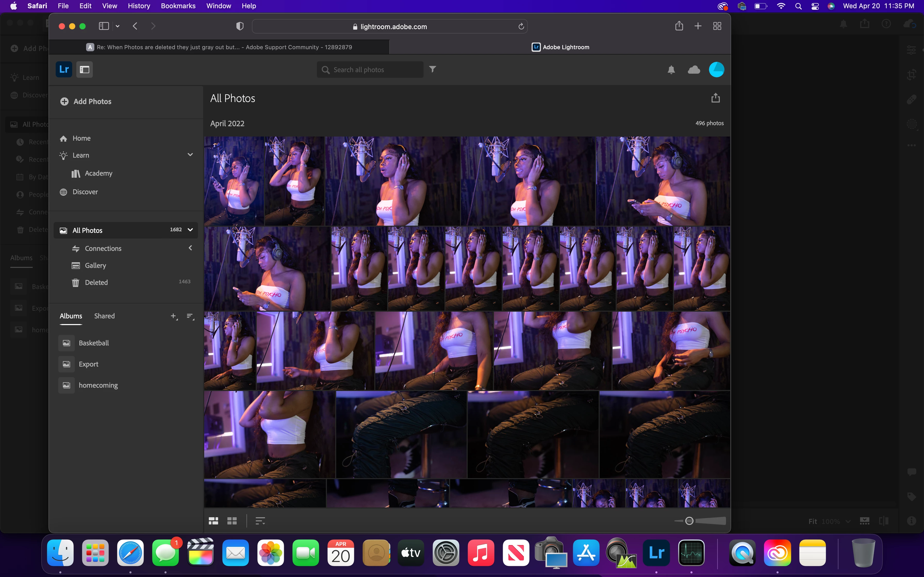Switch to square grid view
This screenshot has width=924, height=577.
(232, 521)
